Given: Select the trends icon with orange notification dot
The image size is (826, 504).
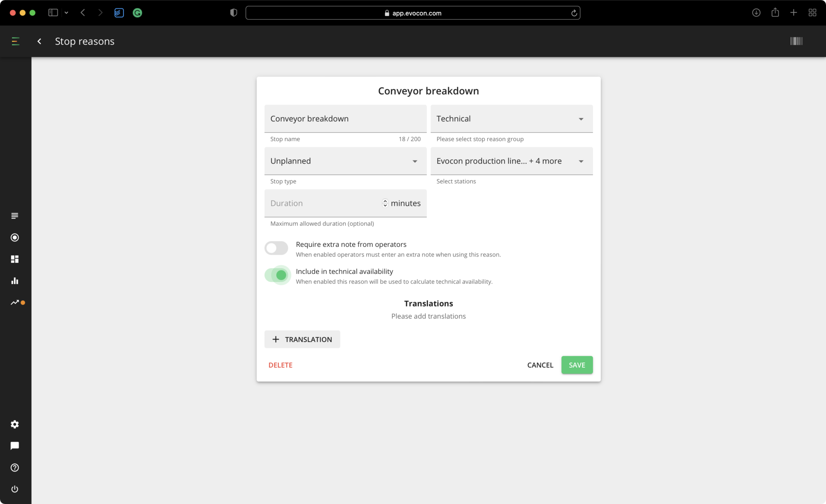Looking at the screenshot, I should (15, 302).
